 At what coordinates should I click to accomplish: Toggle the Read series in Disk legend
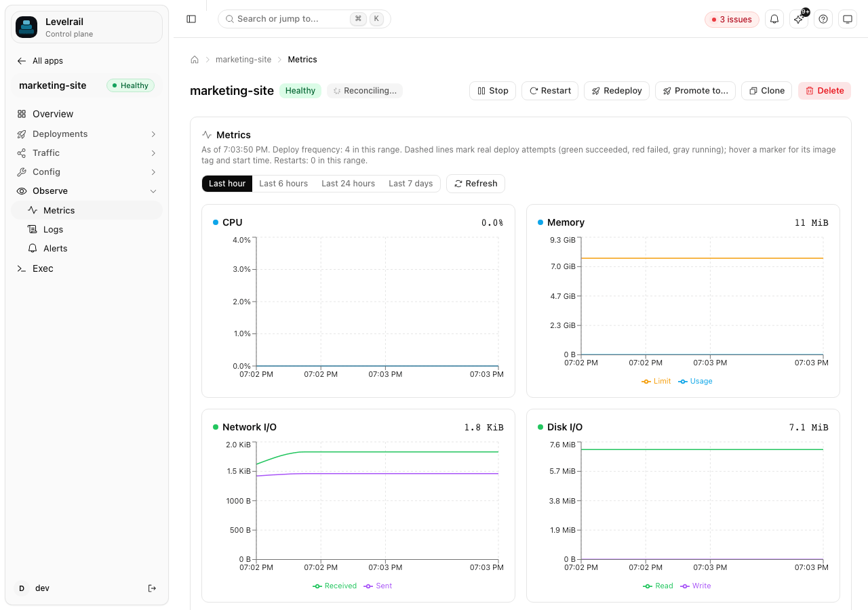pyautogui.click(x=658, y=586)
